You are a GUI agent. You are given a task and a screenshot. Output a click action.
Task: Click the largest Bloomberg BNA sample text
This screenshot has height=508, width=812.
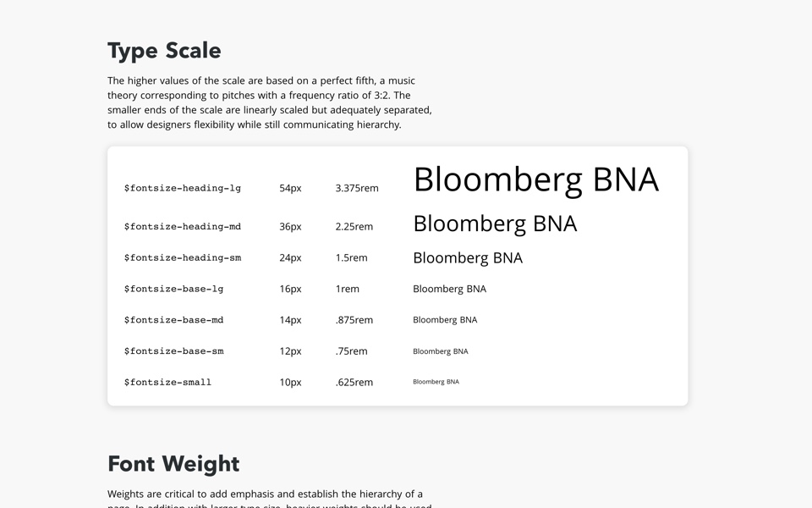pos(535,179)
